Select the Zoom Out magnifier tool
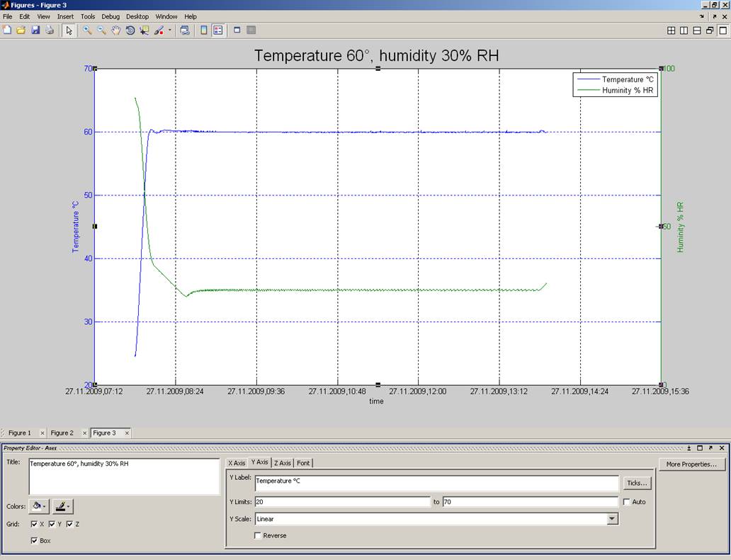Viewport: 731px width, 560px height. [101, 30]
